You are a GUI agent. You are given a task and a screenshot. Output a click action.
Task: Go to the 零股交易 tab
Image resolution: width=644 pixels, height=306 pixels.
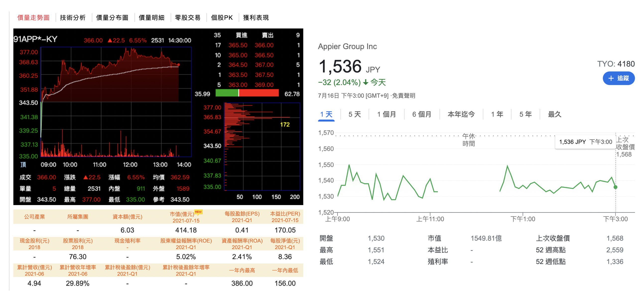188,17
